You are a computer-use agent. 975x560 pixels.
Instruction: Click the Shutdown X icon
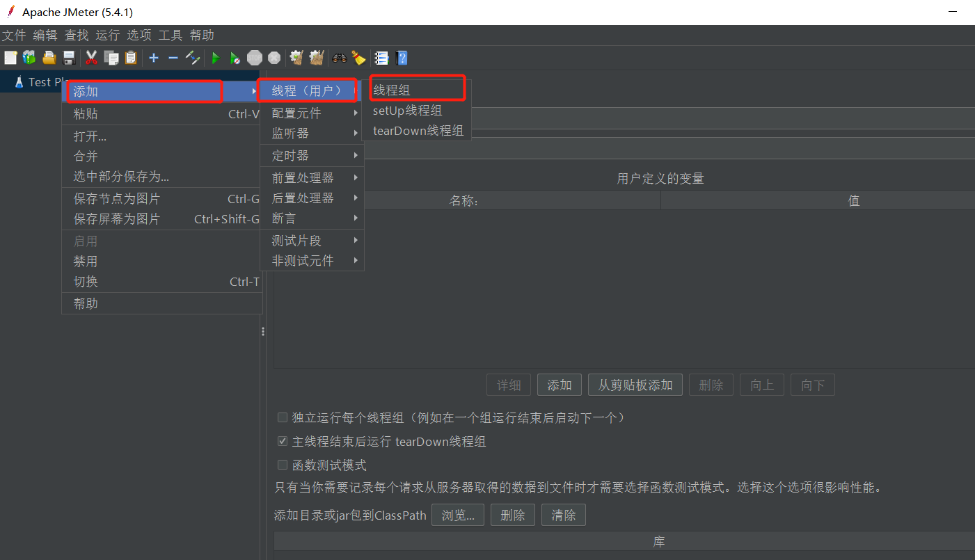click(x=274, y=58)
